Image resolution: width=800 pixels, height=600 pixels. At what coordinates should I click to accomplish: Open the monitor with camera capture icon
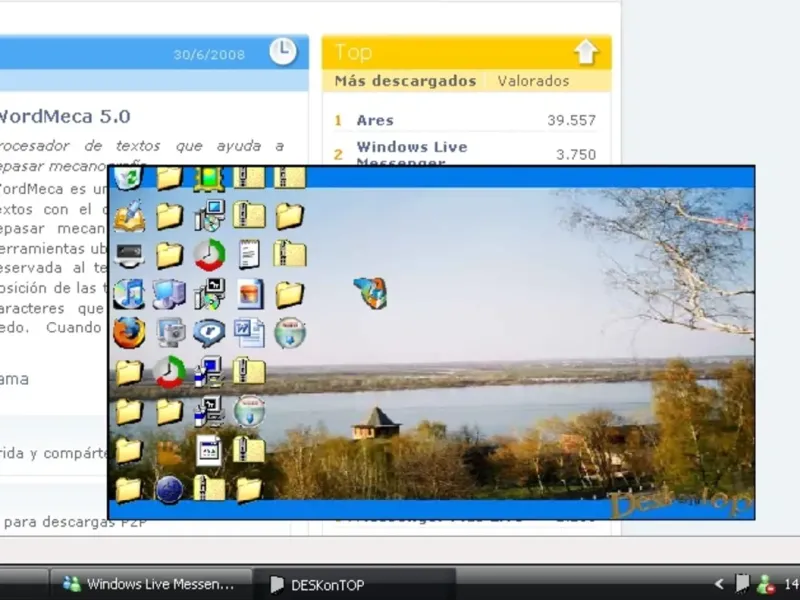tap(170, 333)
